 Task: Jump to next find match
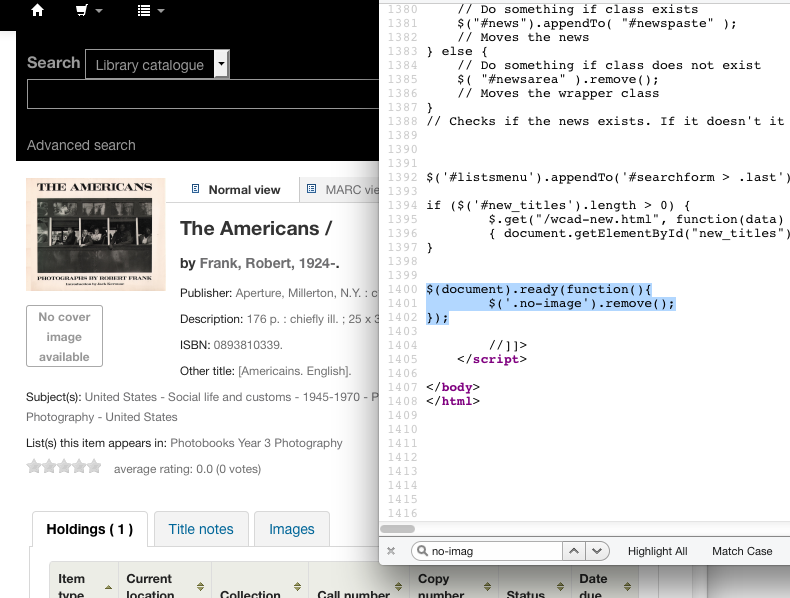pos(597,551)
